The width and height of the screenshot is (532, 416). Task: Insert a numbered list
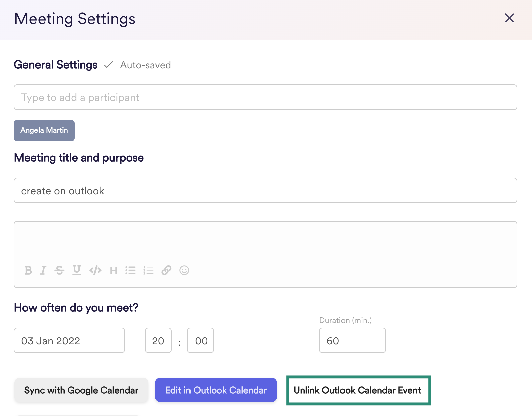pos(148,270)
